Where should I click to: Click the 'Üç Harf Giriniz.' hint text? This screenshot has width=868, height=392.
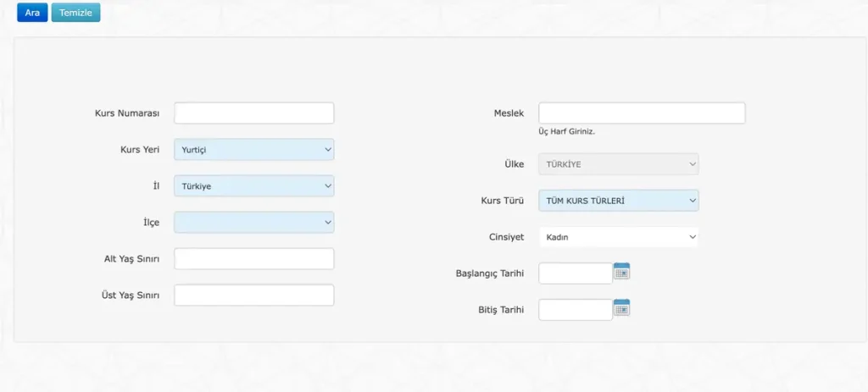click(566, 132)
